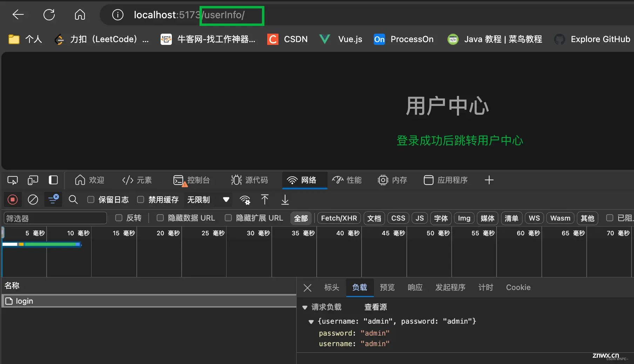Enable the 反转 checkbox
The image size is (634, 364).
[119, 218]
